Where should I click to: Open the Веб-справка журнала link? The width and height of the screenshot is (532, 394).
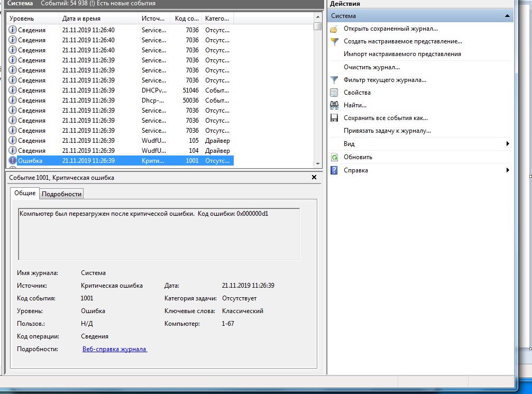[115, 349]
